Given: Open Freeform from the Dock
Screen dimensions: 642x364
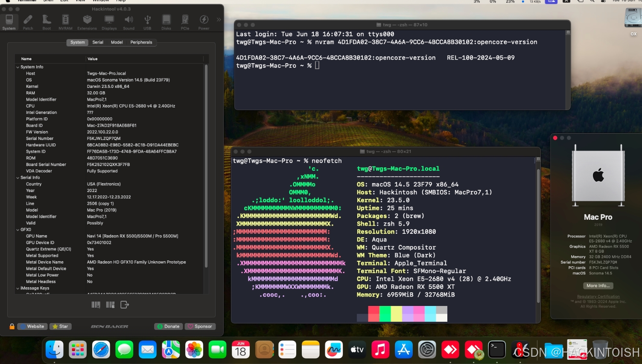Looking at the screenshot, I should [x=334, y=350].
